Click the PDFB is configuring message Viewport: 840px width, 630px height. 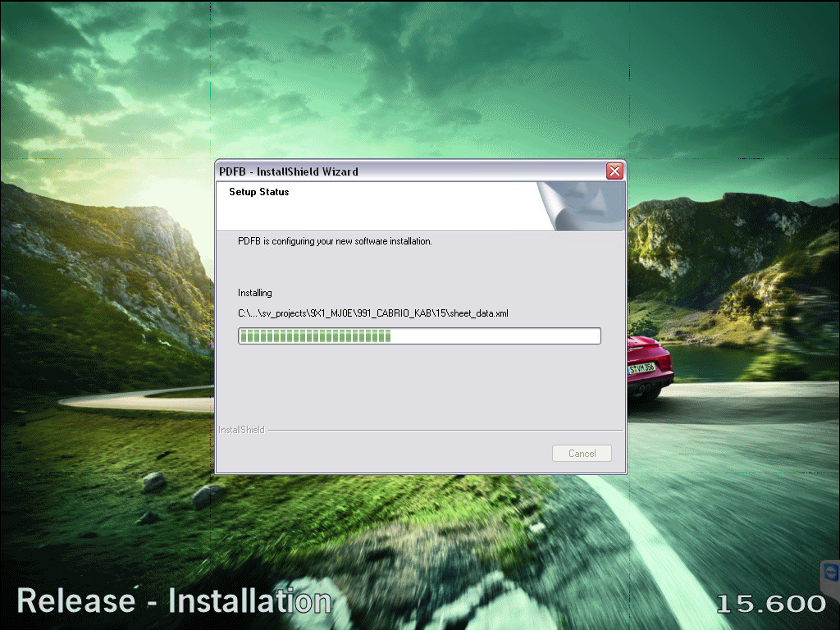(334, 241)
